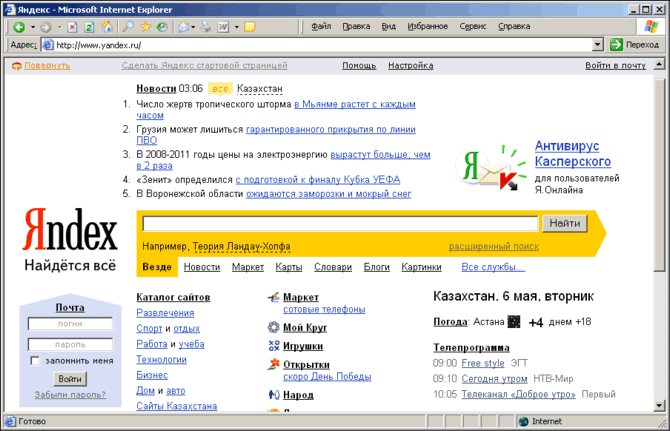
Task: Click the Print toolbar icon
Action: (206, 27)
